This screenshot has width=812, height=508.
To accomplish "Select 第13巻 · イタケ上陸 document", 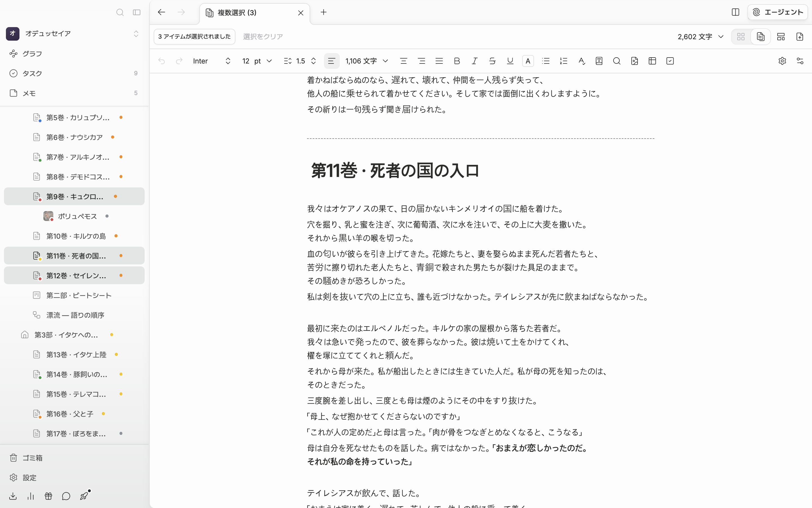I will [x=74, y=354].
